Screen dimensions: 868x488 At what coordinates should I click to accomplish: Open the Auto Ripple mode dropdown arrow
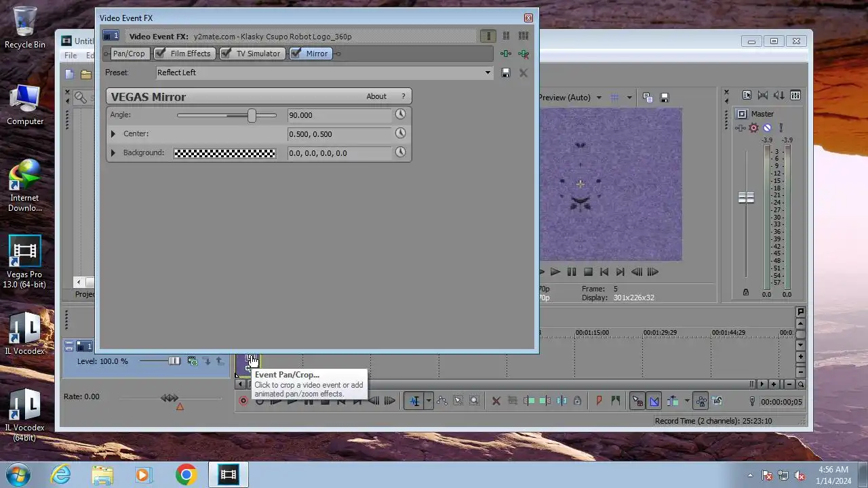point(686,401)
